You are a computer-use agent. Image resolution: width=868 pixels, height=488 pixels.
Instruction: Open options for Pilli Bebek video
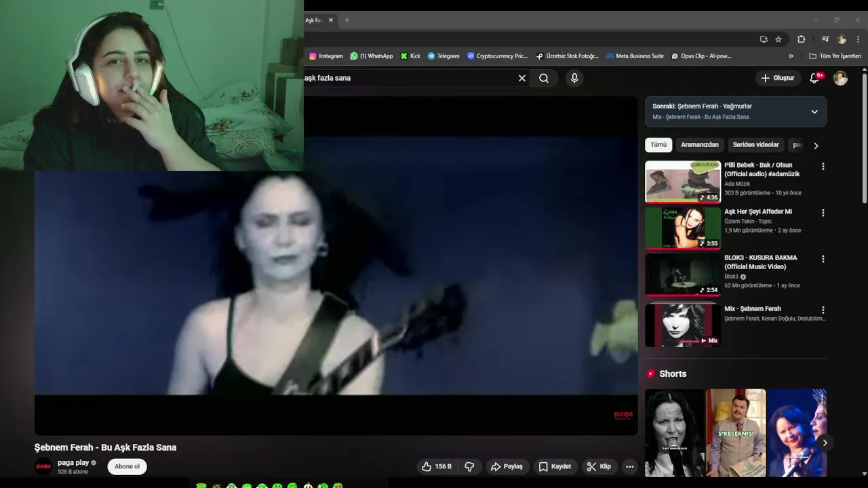(x=823, y=166)
